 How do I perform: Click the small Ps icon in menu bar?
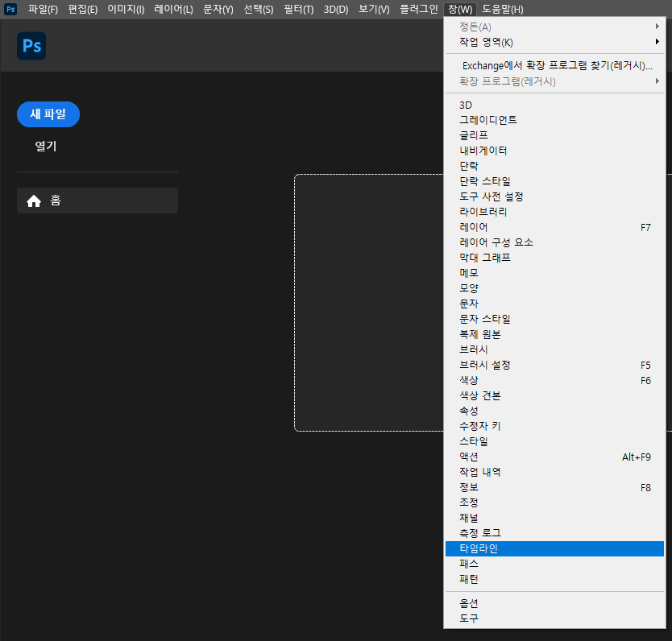(x=10, y=9)
